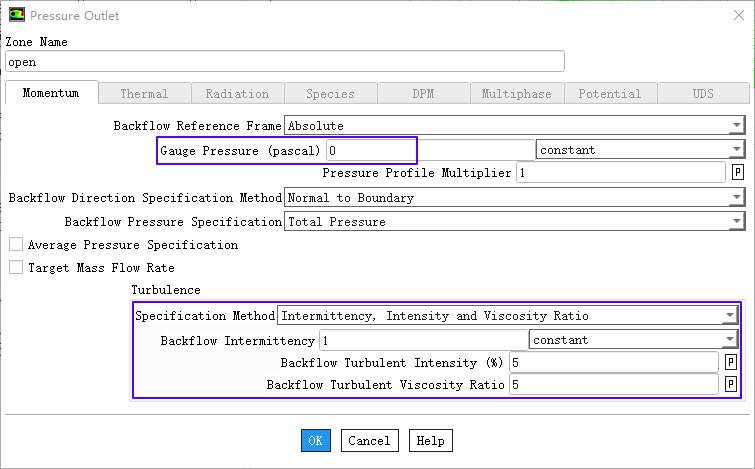Image resolution: width=755 pixels, height=469 pixels.
Task: Click the Gauge Pressure value field
Action: tap(370, 150)
